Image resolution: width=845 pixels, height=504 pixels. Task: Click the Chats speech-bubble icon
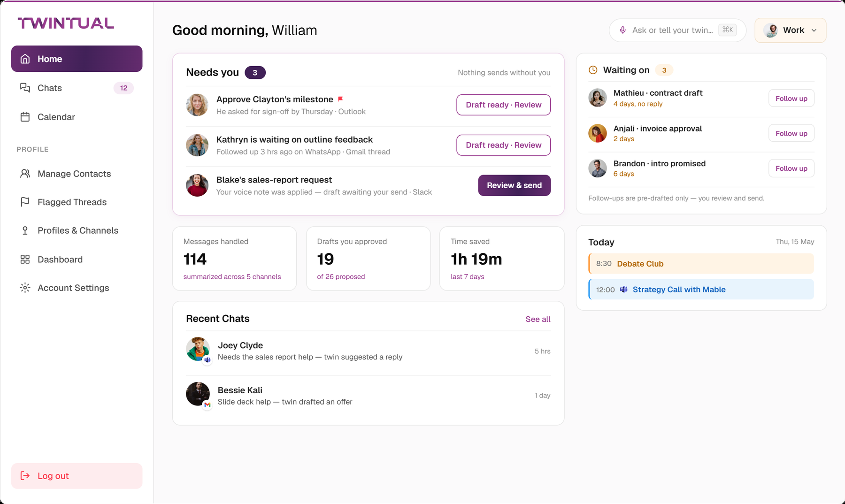[25, 88]
